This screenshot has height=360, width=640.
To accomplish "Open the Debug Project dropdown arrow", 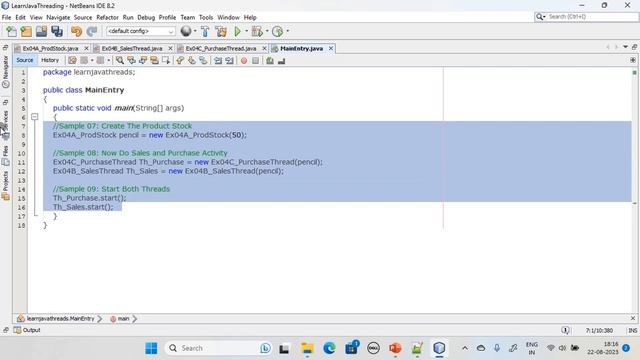I will 267,31.
